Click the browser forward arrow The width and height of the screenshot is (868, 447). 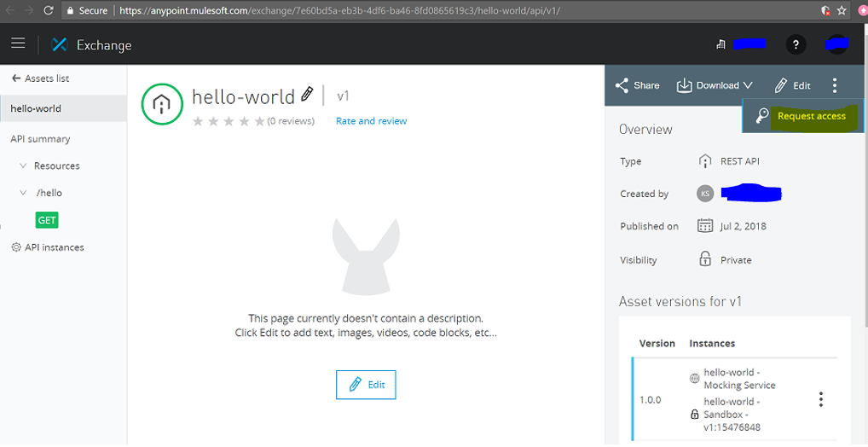(x=29, y=10)
